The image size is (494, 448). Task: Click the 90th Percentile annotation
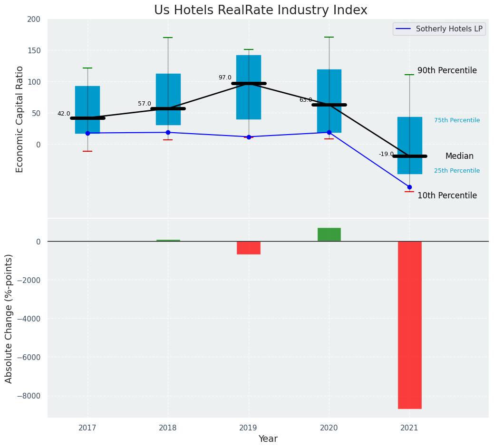(x=447, y=71)
